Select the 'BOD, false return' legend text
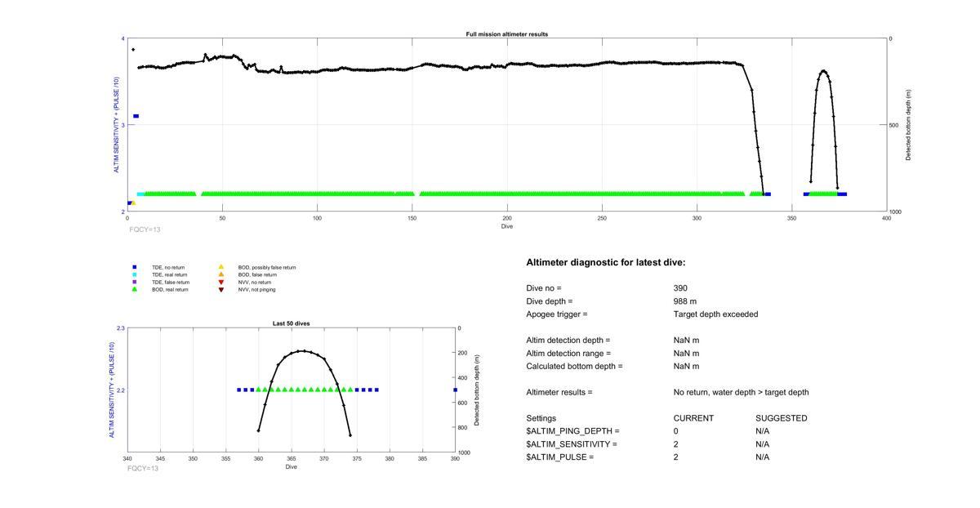This screenshot has width=980, height=508. coord(257,274)
